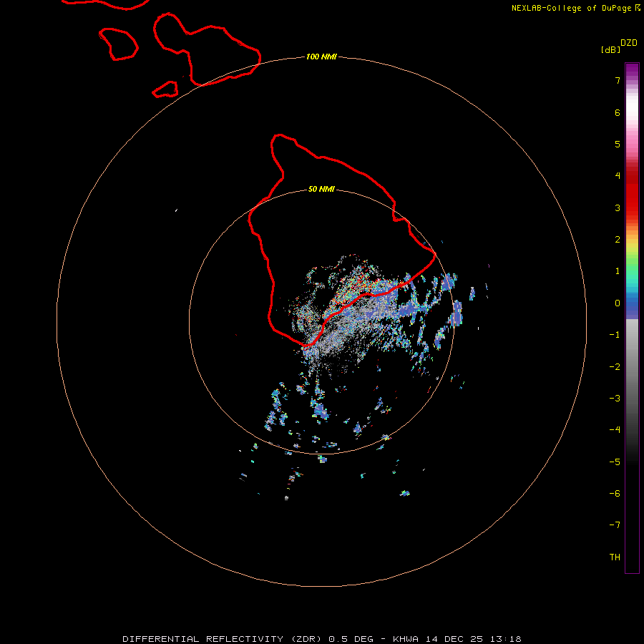
Task: Click the 4 value on color scale
Action: pos(618,176)
